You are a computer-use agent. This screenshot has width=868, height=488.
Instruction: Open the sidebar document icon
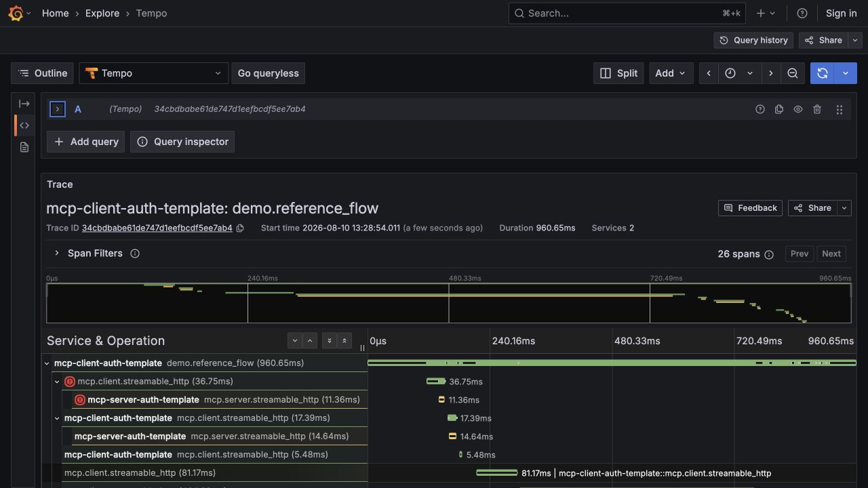(x=24, y=147)
